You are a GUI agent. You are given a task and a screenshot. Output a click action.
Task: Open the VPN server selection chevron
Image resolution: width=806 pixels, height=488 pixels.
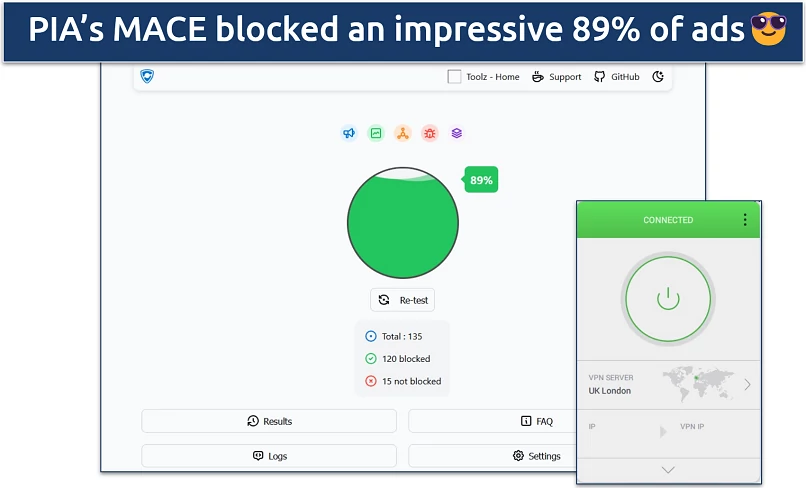(747, 384)
